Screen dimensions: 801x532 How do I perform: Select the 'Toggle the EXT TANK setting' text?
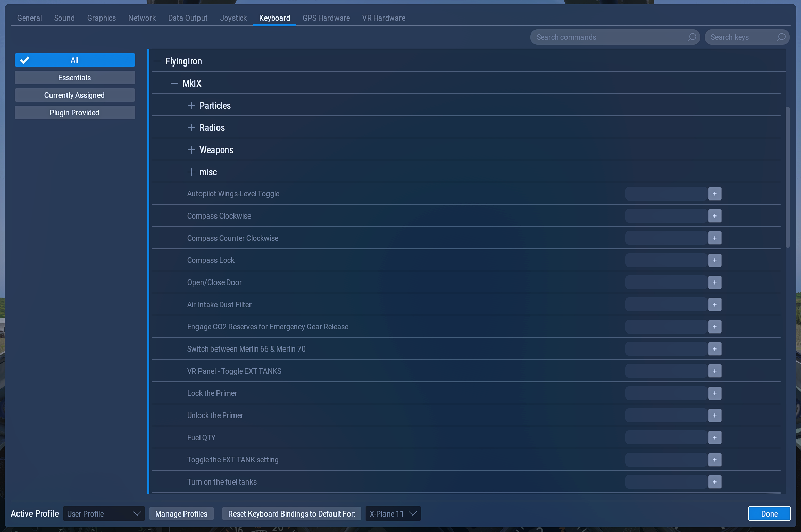click(x=233, y=460)
